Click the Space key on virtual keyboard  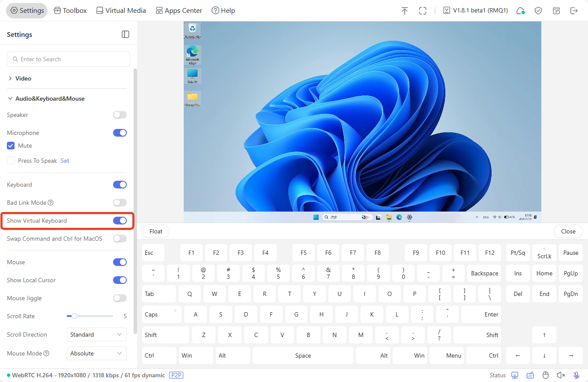point(303,355)
